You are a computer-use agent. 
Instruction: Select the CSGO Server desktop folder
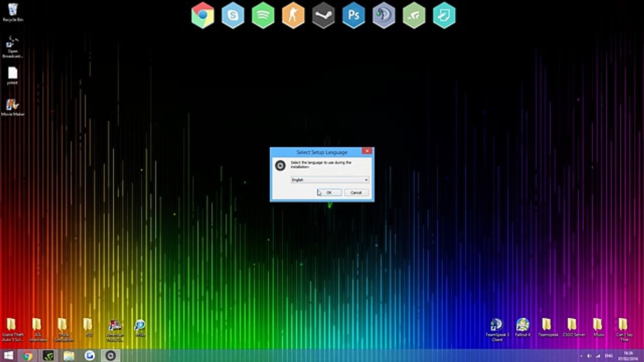point(573,328)
